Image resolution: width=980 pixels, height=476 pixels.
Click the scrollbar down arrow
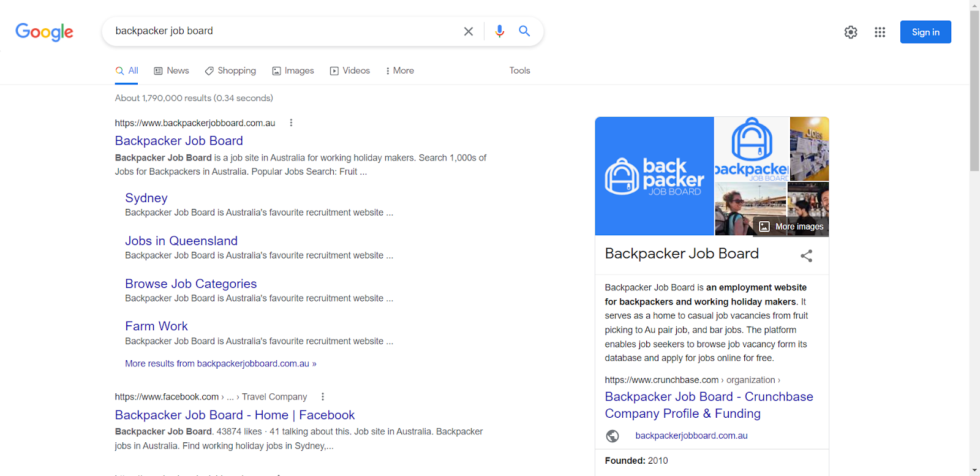[x=974, y=470]
